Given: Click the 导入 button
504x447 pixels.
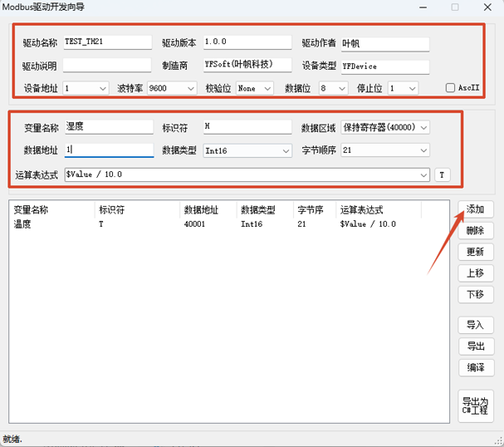Looking at the screenshot, I should point(476,325).
